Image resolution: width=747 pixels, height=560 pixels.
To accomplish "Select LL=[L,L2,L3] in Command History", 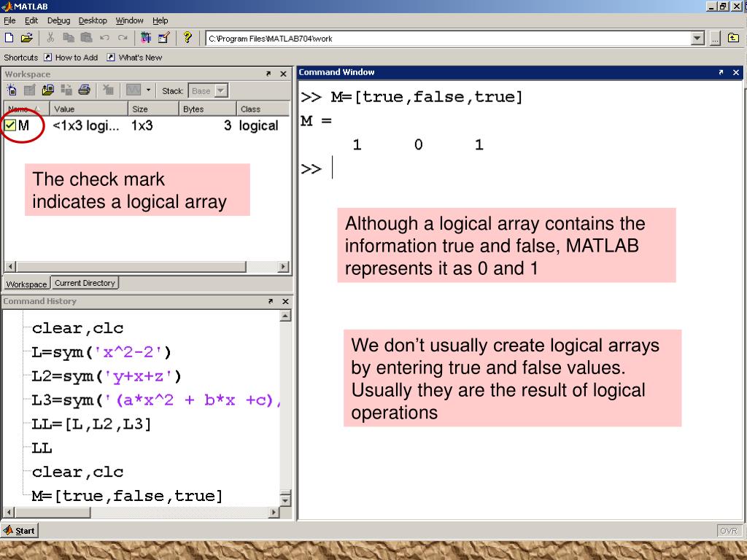I will pos(91,424).
